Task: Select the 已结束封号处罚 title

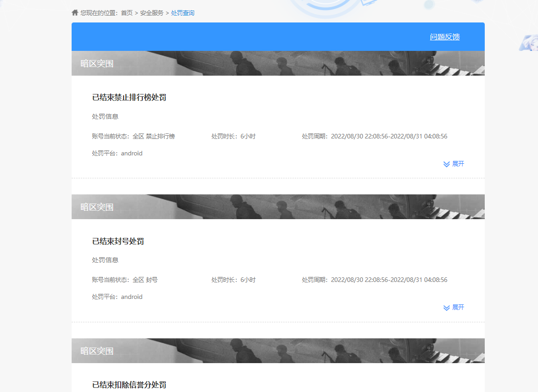Action: click(118, 241)
